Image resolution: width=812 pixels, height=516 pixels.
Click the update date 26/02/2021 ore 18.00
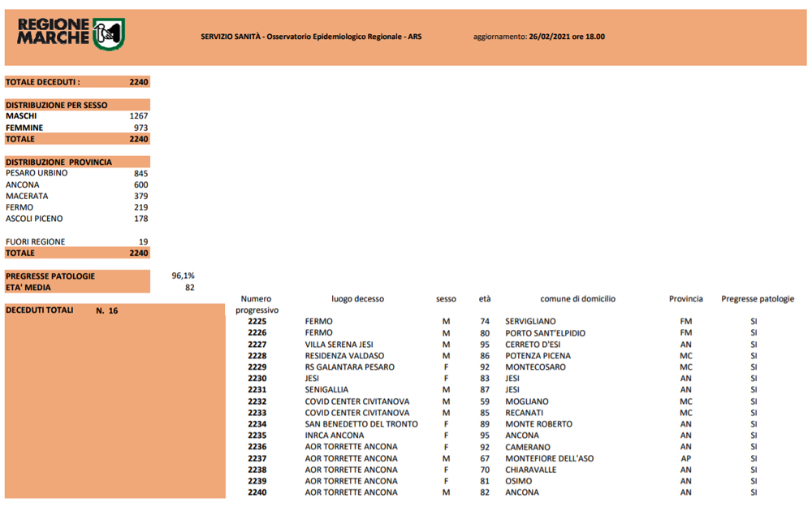point(566,37)
